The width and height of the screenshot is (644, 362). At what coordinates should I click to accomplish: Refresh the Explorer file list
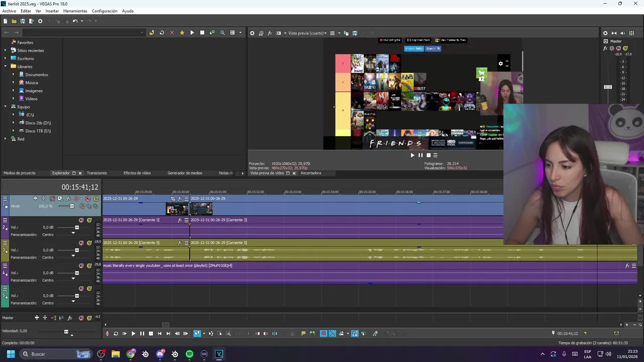coord(162,33)
